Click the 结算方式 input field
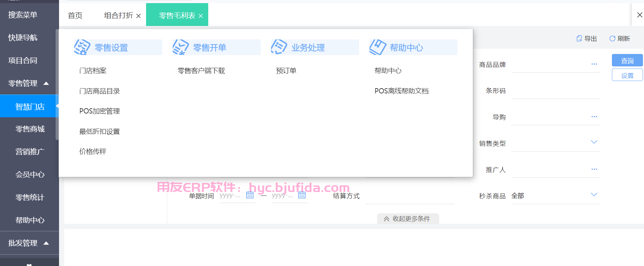The width and height of the screenshot is (644, 266). [410, 196]
